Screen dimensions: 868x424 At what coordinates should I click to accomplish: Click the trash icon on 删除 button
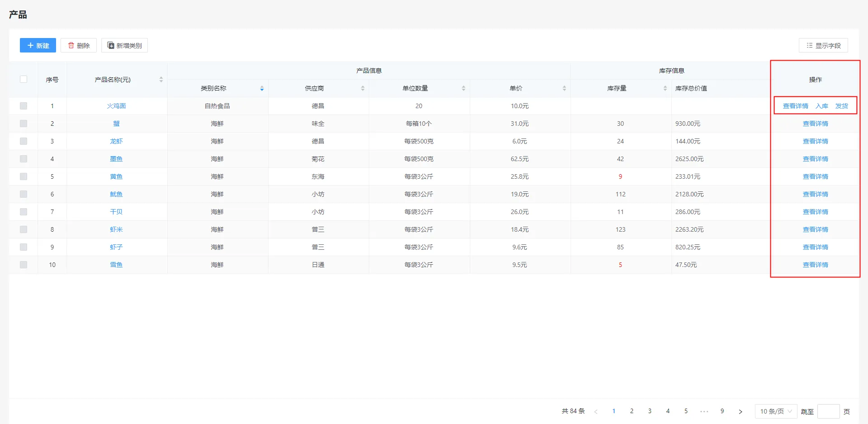71,45
